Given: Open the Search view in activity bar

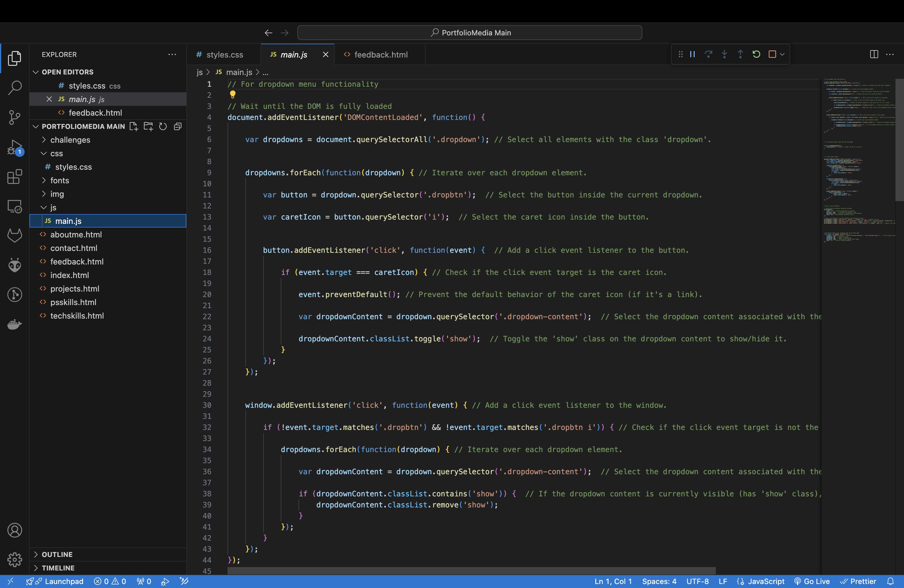Looking at the screenshot, I should tap(14, 88).
